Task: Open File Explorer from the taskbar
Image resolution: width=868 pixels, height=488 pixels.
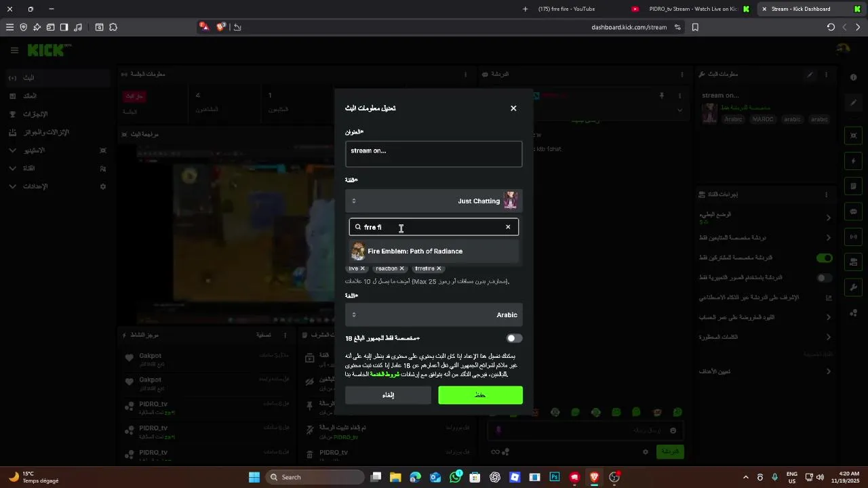Action: coord(395,477)
